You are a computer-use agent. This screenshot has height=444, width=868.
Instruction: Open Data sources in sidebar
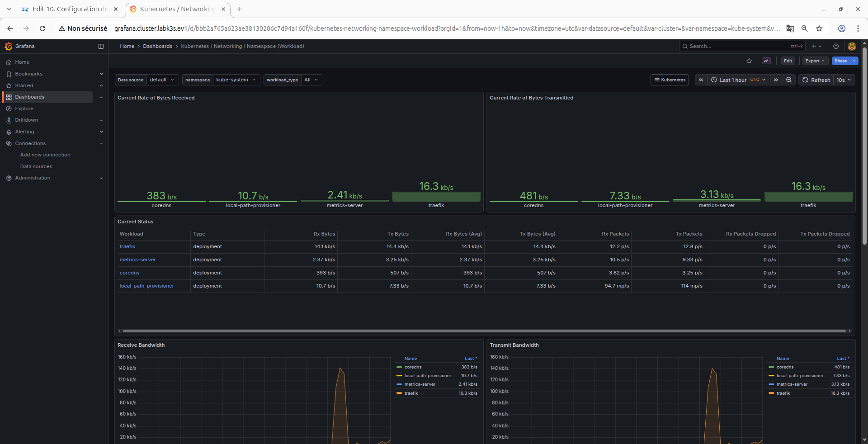pos(36,166)
